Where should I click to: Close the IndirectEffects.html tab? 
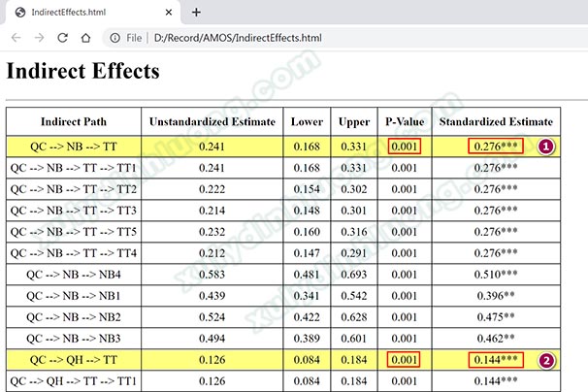(168, 13)
